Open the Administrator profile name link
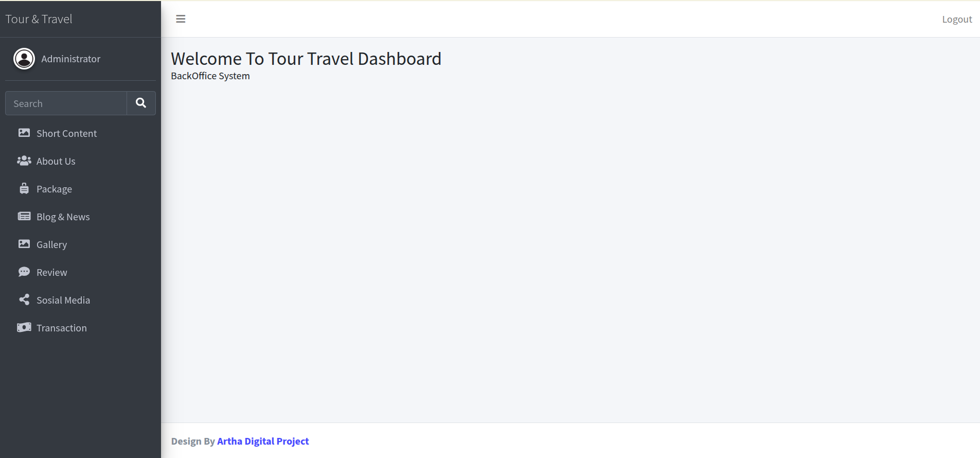 [70, 59]
